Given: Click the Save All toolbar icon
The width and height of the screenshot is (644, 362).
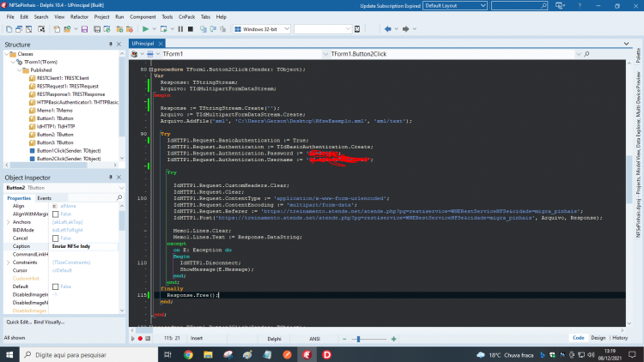Looking at the screenshot, I should pos(97,29).
